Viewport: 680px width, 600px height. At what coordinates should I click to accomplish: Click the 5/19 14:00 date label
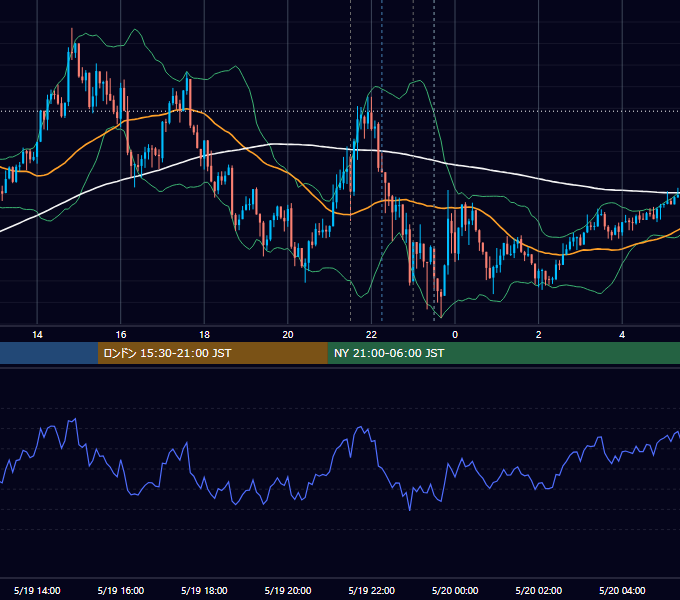pos(37,590)
